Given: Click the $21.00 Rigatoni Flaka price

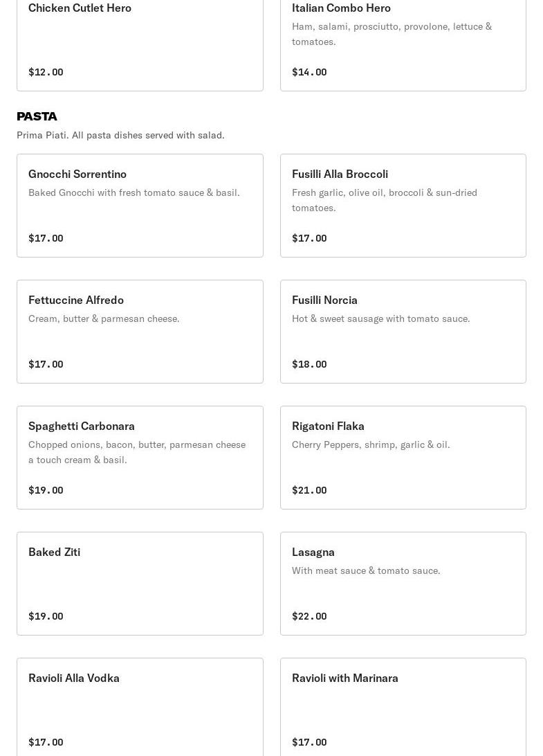Looking at the screenshot, I should coord(309,490).
